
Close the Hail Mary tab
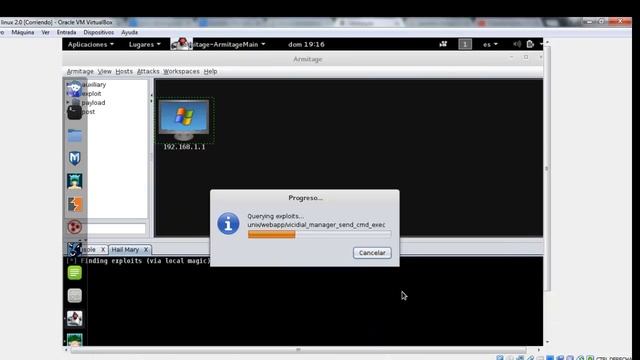[146, 249]
